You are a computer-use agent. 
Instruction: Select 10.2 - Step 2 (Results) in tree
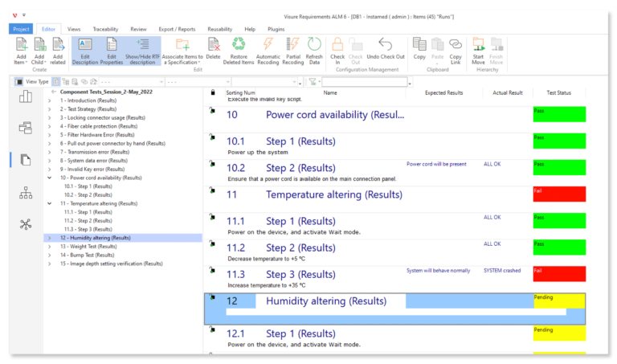click(88, 194)
